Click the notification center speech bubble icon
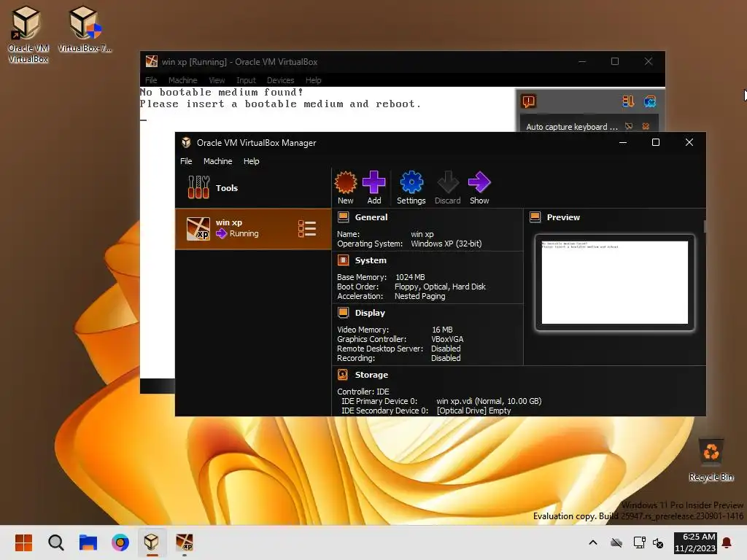This screenshot has height=560, width=747. click(529, 101)
